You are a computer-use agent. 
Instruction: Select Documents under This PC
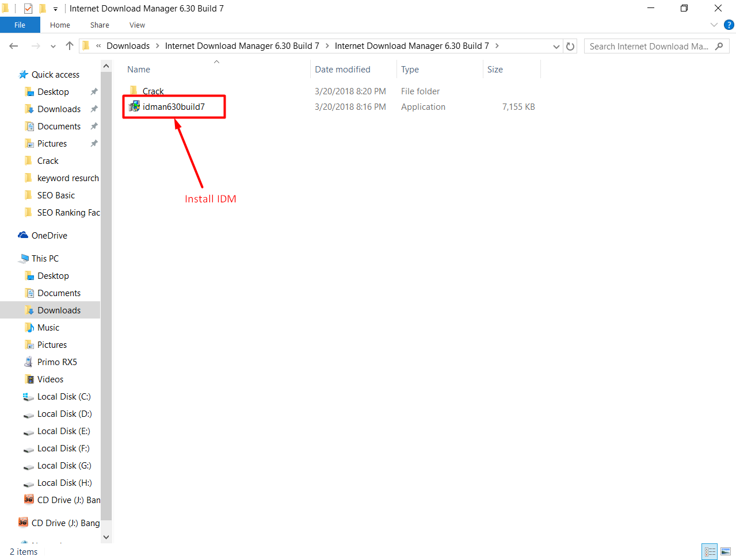pos(59,293)
